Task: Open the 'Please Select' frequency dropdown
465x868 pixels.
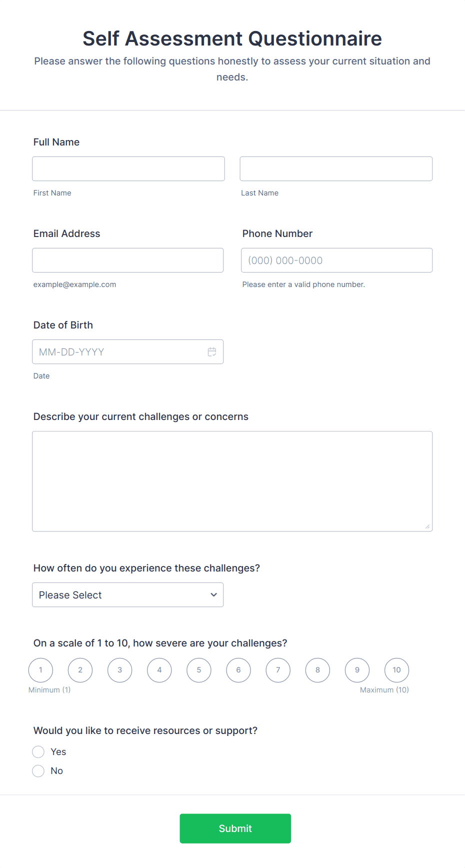Action: coord(127,594)
